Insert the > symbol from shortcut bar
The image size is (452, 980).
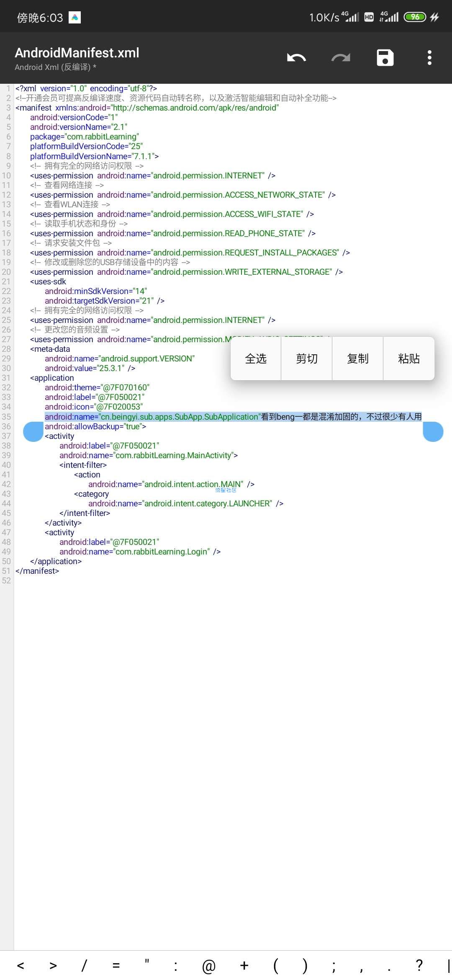53,966
